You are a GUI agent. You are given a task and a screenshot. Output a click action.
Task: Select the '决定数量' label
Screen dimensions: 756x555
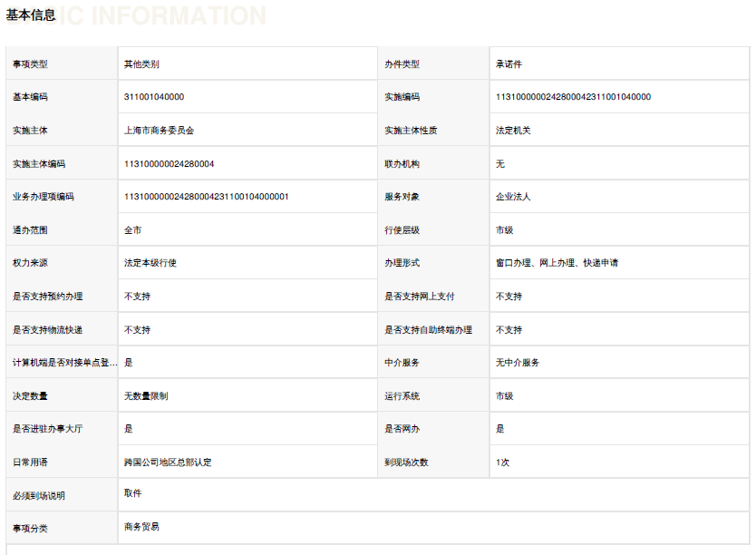pos(30,396)
